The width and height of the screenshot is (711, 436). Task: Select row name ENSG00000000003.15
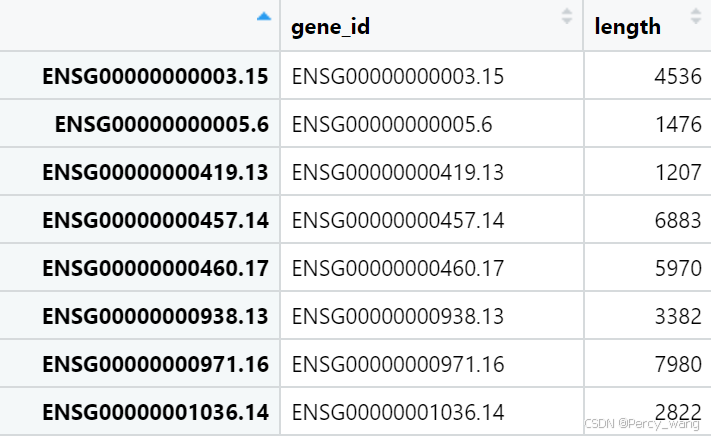(x=156, y=76)
